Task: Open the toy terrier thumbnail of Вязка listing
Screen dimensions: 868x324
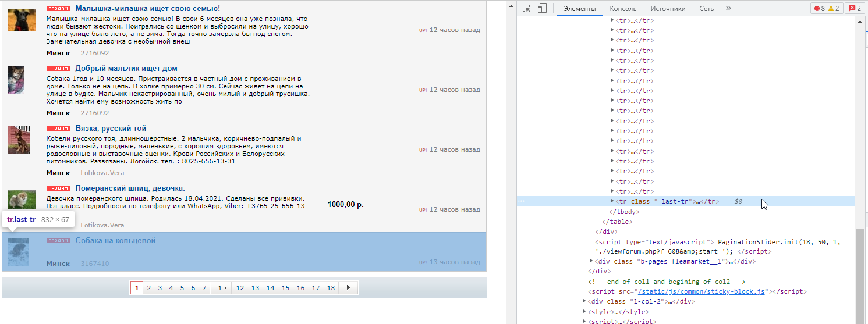Action: (19, 140)
